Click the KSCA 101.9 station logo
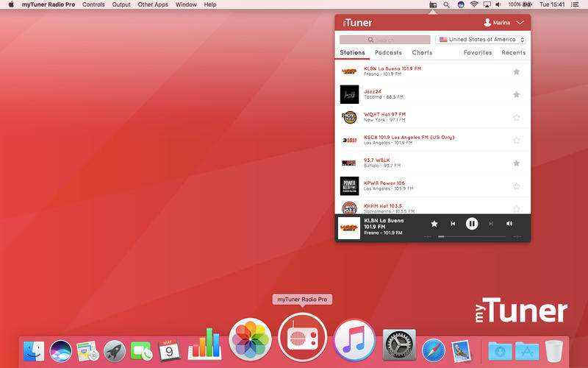This screenshot has width=588, height=368. [349, 140]
